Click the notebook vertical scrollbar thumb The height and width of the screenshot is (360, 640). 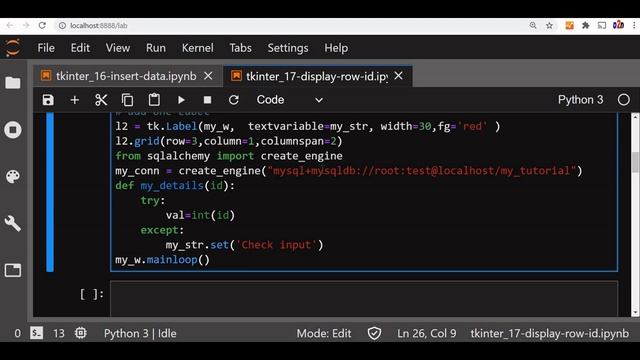click(x=635, y=162)
